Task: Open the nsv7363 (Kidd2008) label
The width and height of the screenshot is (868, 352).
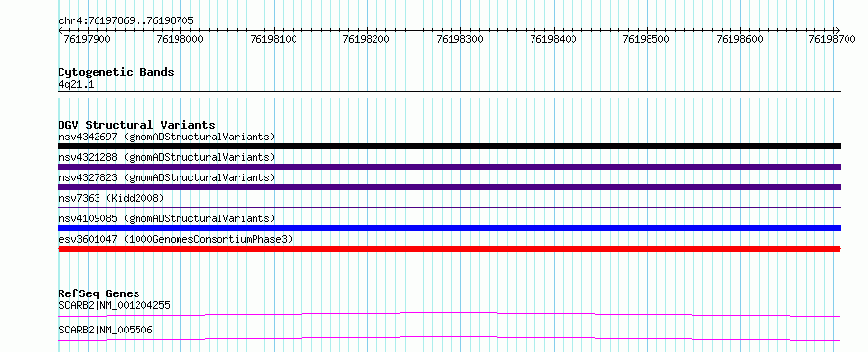Action: point(111,198)
